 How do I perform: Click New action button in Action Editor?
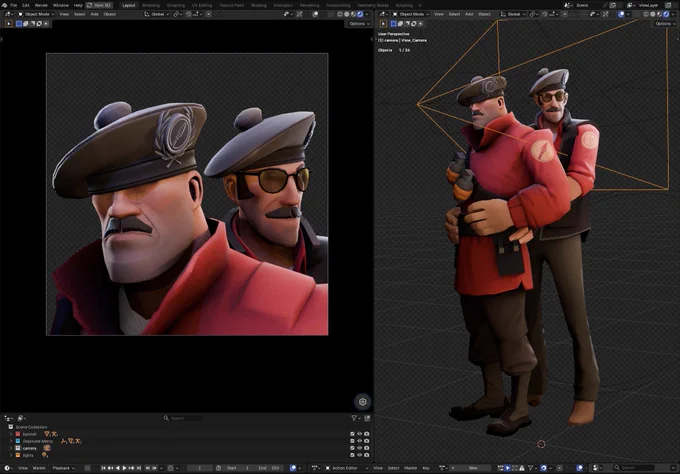click(x=473, y=468)
